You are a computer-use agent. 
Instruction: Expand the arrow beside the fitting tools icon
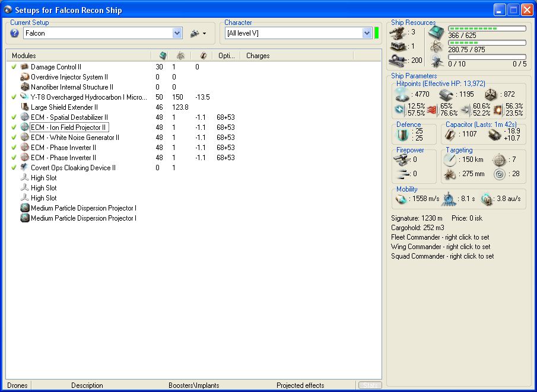pyautogui.click(x=204, y=34)
